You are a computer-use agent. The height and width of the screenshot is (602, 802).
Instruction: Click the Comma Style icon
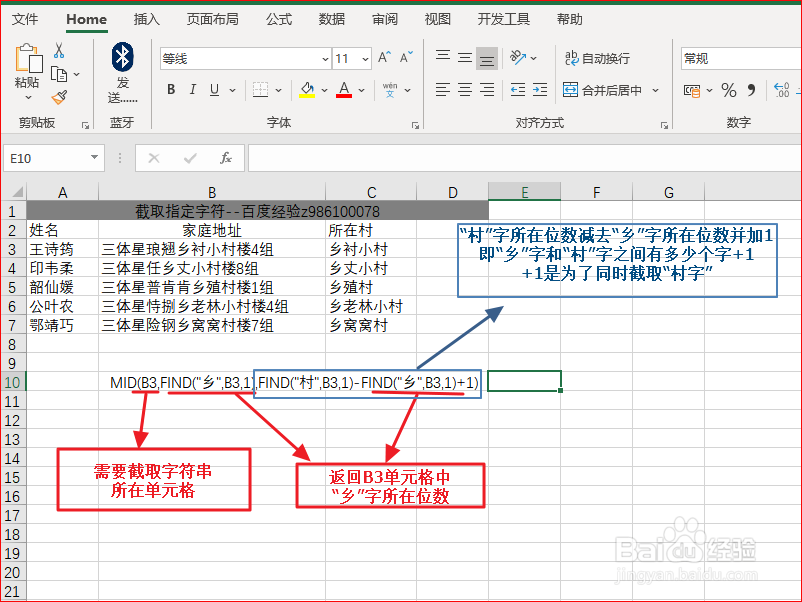coord(750,88)
